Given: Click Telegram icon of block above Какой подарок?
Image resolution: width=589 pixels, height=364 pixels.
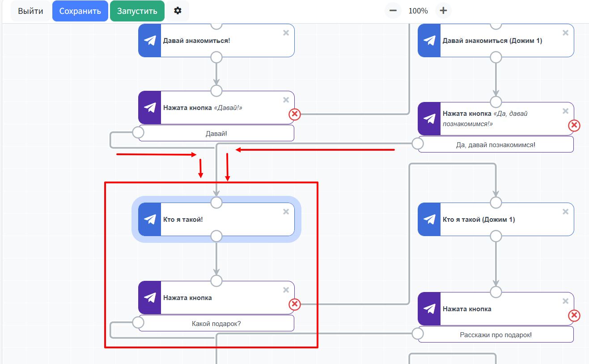Looking at the screenshot, I should click(150, 298).
